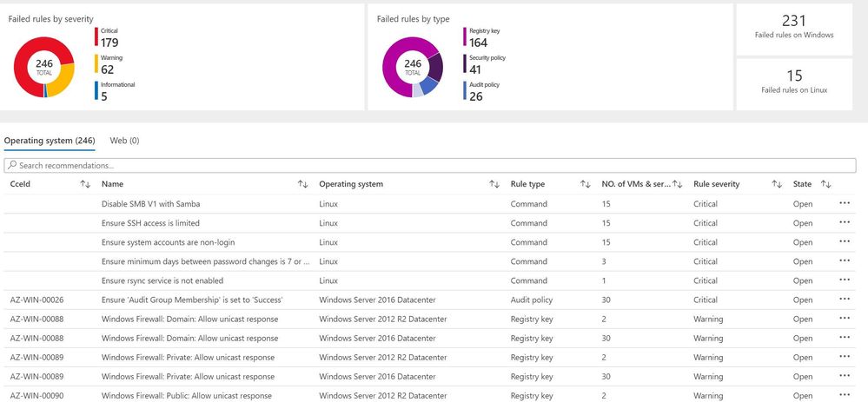Click magenta Registry key legend swatch
This screenshot has height=402, width=868.
click(465, 37)
